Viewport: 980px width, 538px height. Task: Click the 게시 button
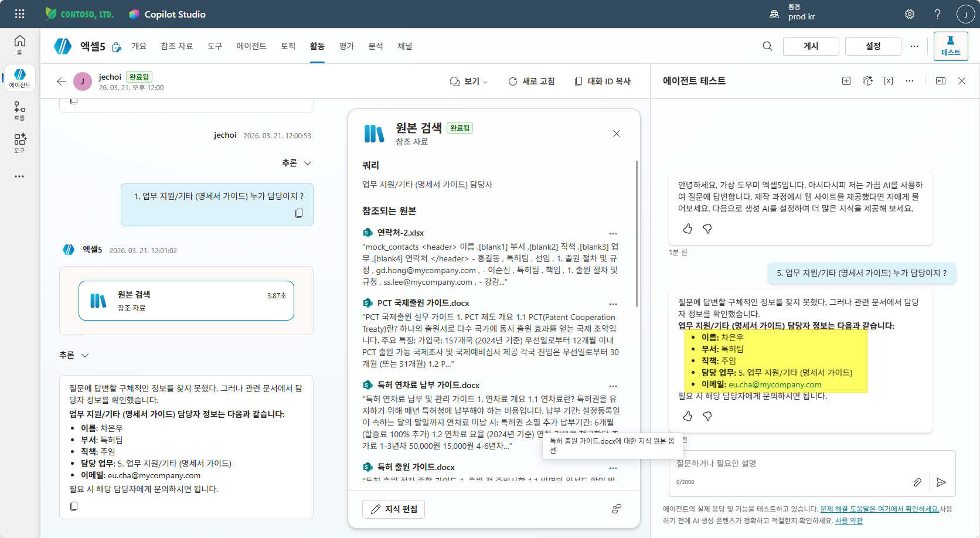click(811, 46)
